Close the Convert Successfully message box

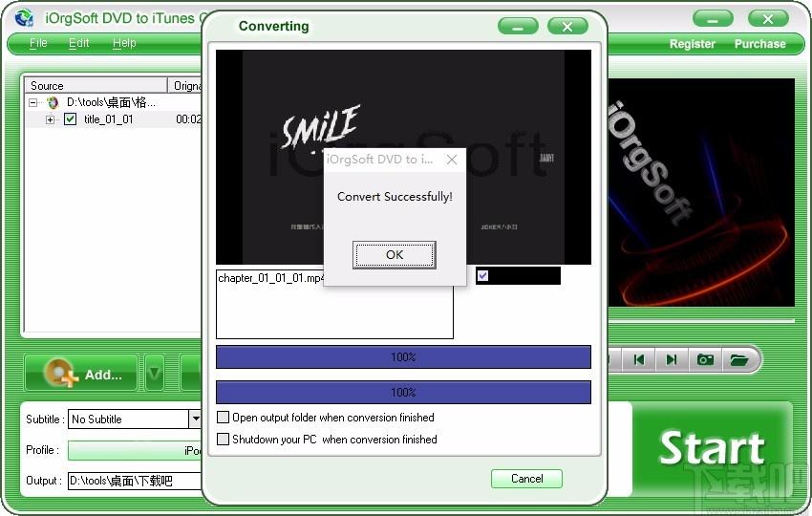click(452, 160)
